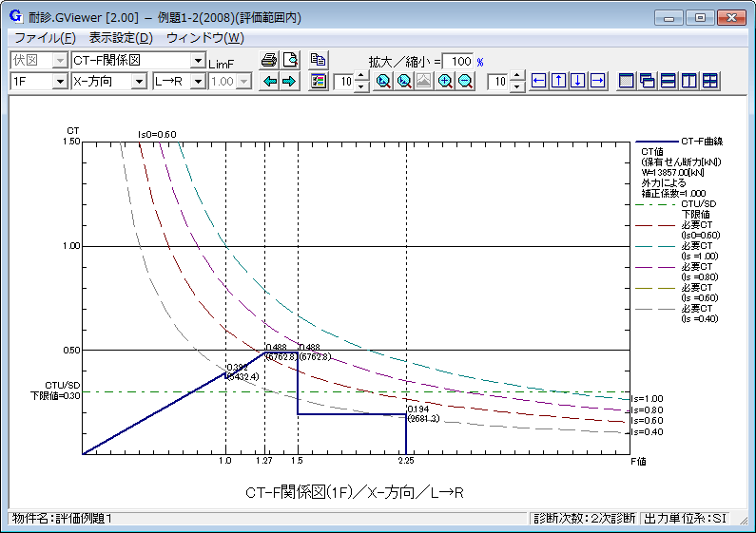Open the 伏図 disabled dropdown
Screen dimensions: 756x533
click(x=60, y=60)
